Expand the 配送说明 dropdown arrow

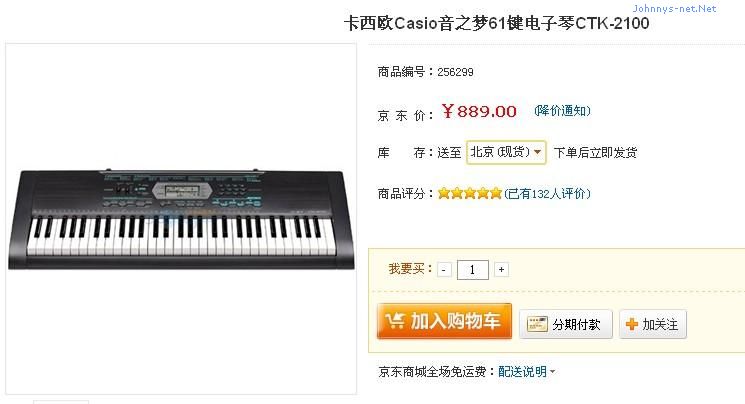tap(552, 372)
